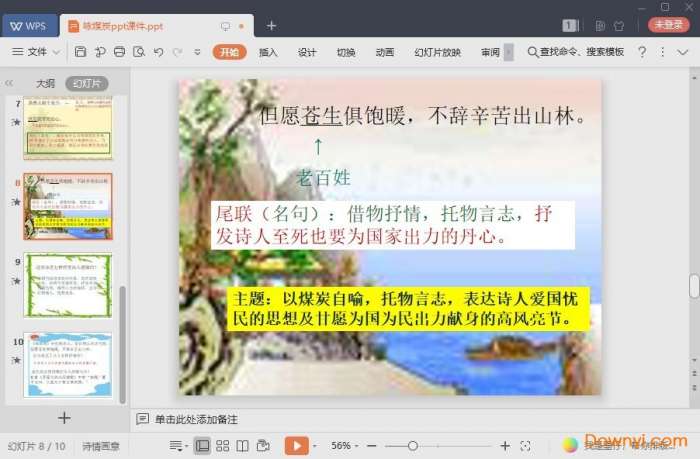Start slideshow with orange play button
The image size is (700, 459).
click(x=297, y=446)
